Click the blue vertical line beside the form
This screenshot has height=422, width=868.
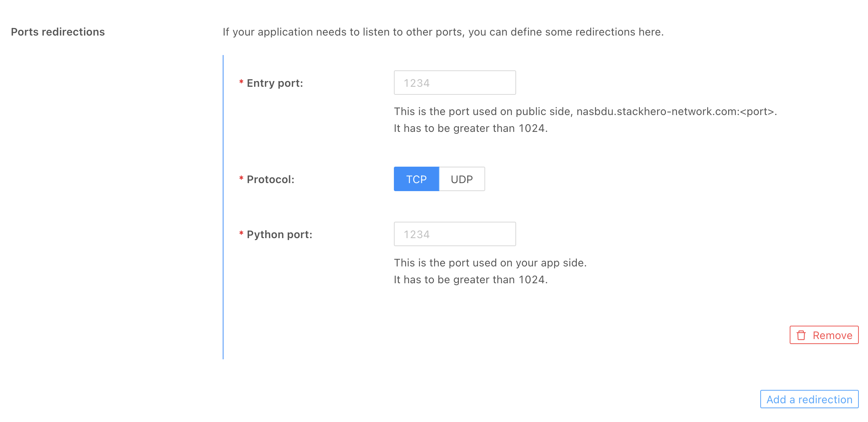pyautogui.click(x=223, y=206)
